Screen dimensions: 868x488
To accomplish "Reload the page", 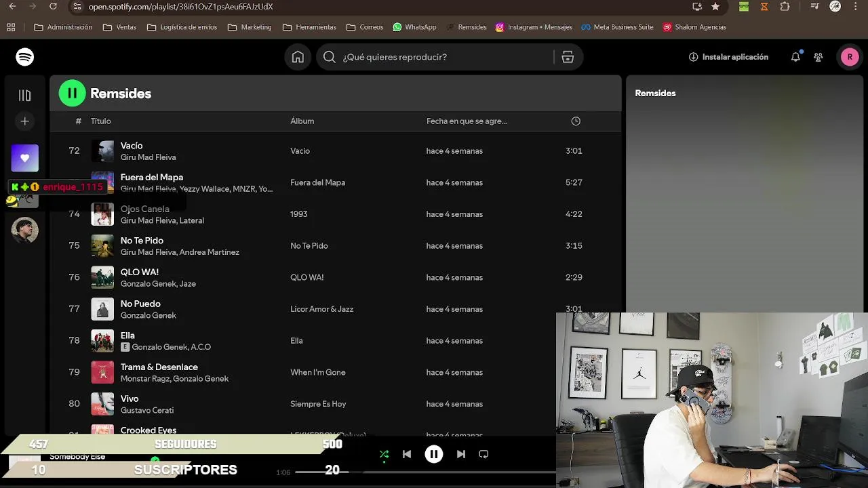I will (x=54, y=7).
